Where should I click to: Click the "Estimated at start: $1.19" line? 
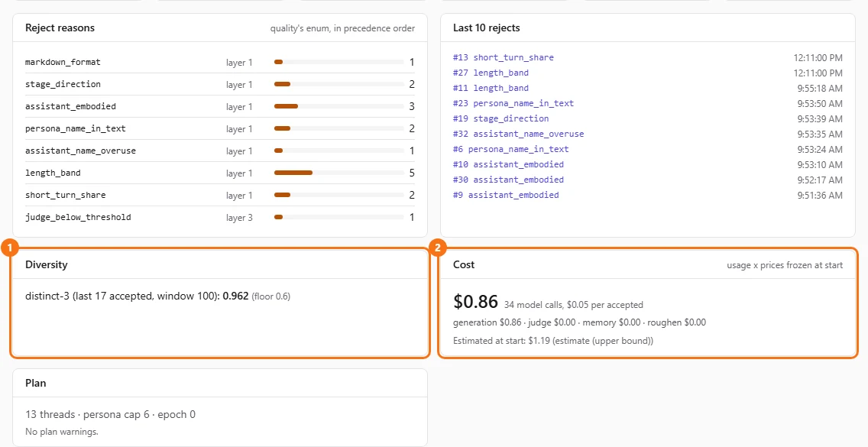553,342
